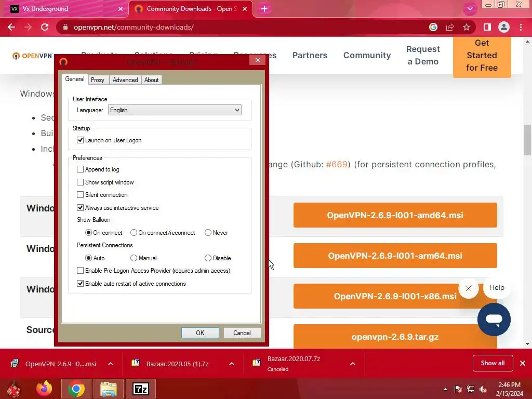Image resolution: width=532 pixels, height=399 pixels.
Task: Open the Partners menu item
Action: pyautogui.click(x=310, y=55)
